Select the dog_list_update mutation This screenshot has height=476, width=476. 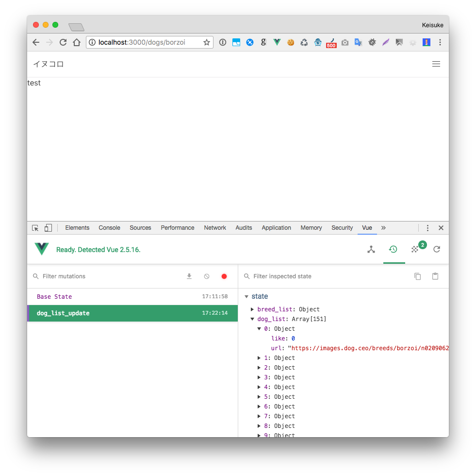pos(132,313)
